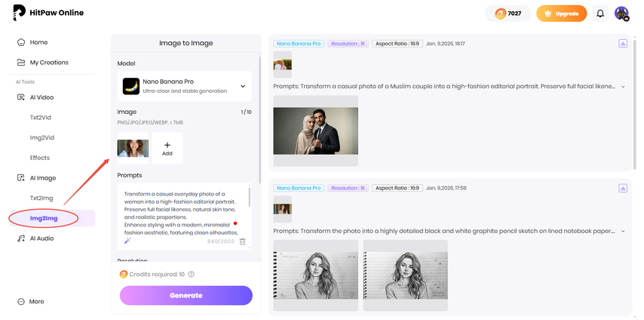Go to My Creations
The image size is (644, 320).
tap(49, 63)
